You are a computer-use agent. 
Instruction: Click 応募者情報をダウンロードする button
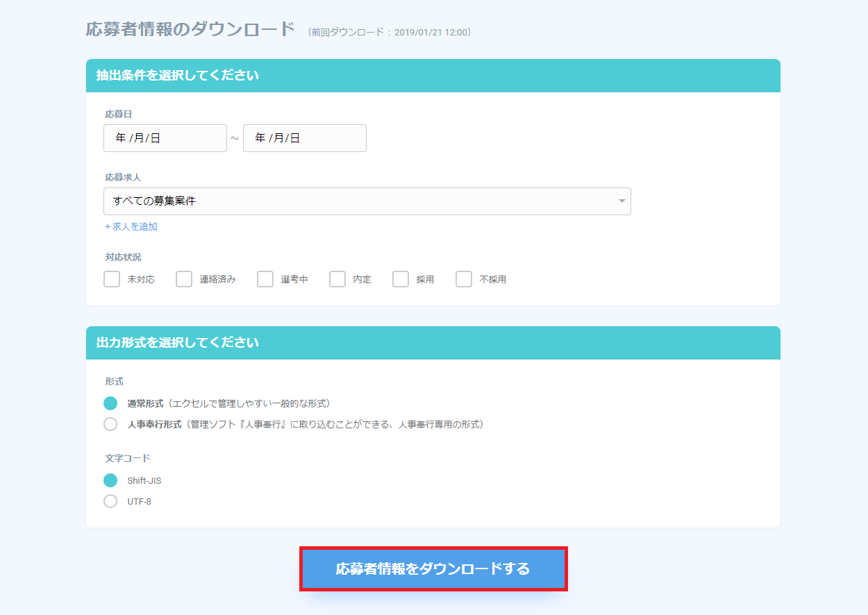click(433, 569)
